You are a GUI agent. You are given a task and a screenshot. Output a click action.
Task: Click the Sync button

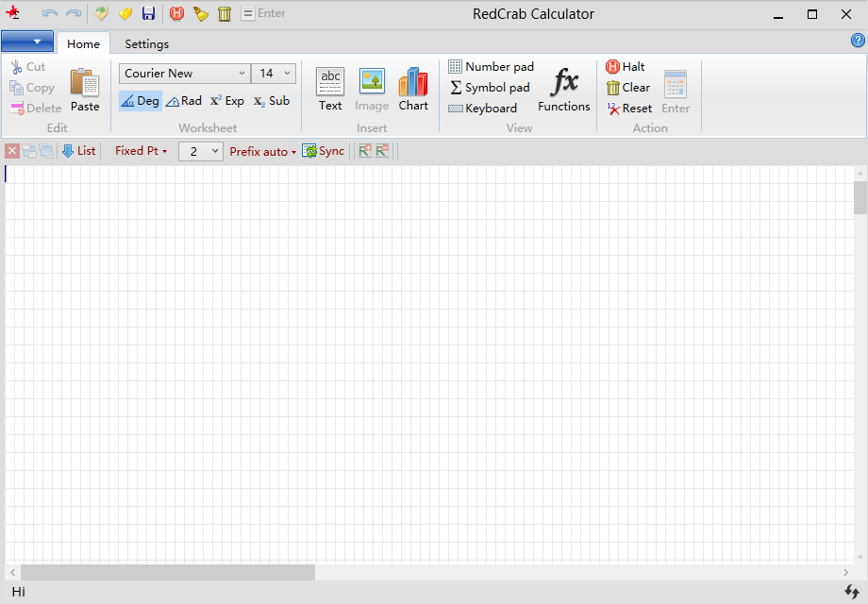tap(323, 151)
